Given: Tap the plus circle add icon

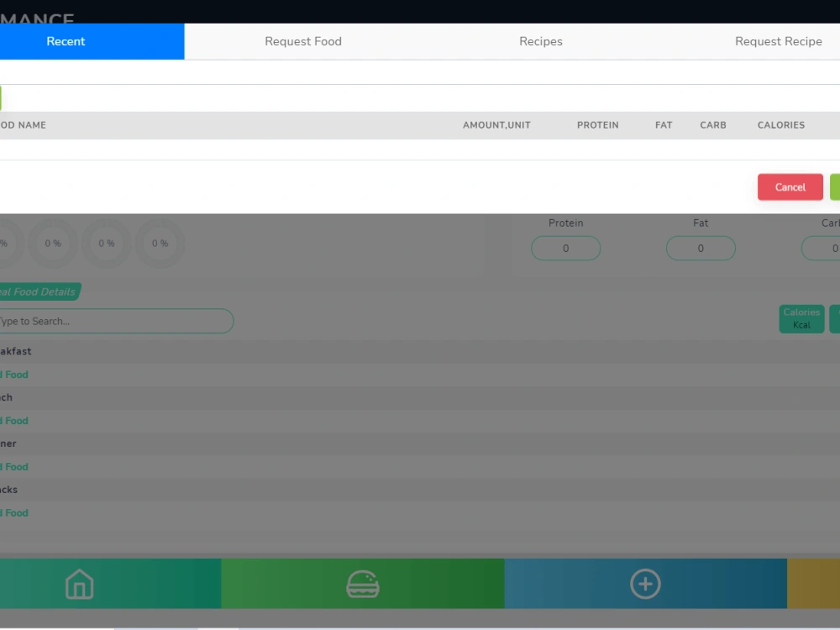Looking at the screenshot, I should click(645, 584).
